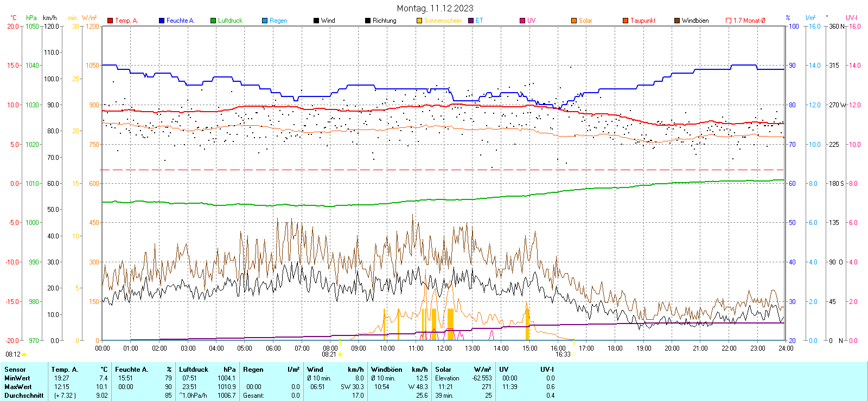Image resolution: width=868 pixels, height=401 pixels.
Task: Click the Luftdruck header in the stats table
Action: coord(194,370)
